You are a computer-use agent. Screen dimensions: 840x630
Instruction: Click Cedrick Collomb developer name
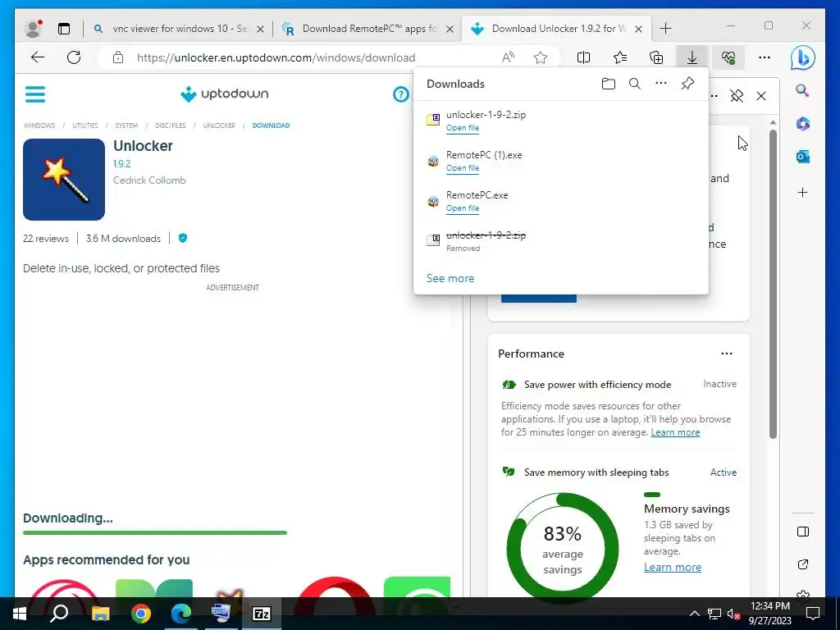click(x=149, y=180)
